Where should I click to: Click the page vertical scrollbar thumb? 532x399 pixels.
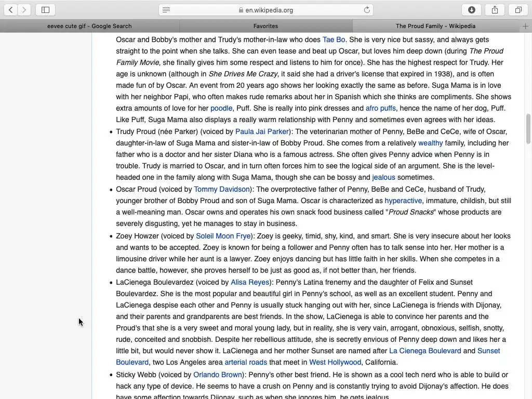[528, 129]
